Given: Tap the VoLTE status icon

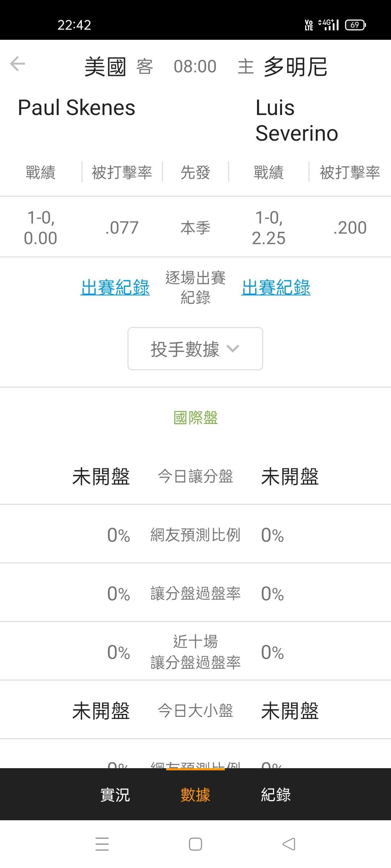Looking at the screenshot, I should coord(309,25).
